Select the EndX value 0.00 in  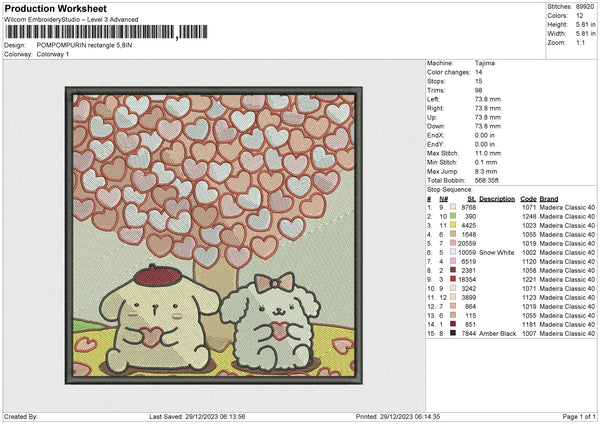pyautogui.click(x=484, y=135)
